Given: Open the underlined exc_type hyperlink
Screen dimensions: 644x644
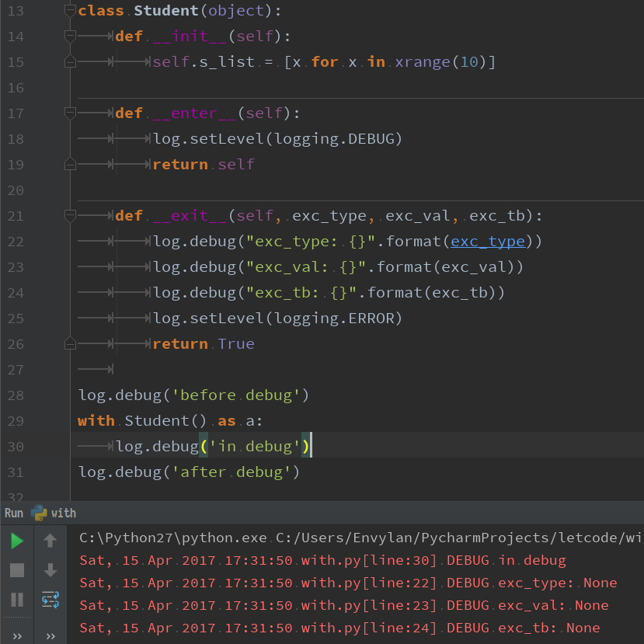Looking at the screenshot, I should pyautogui.click(x=488, y=241).
